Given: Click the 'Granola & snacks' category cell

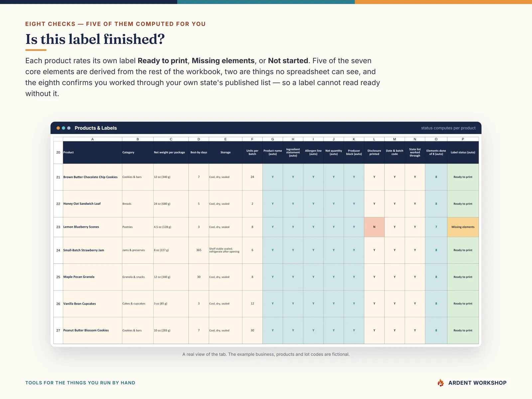Looking at the screenshot, I should pyautogui.click(x=138, y=277).
